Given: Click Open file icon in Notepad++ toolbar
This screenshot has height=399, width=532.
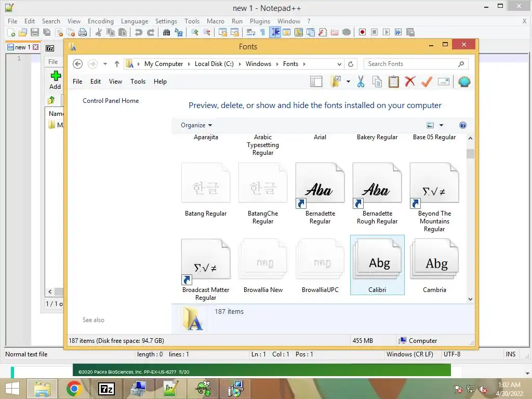Looking at the screenshot, I should 23,32.
